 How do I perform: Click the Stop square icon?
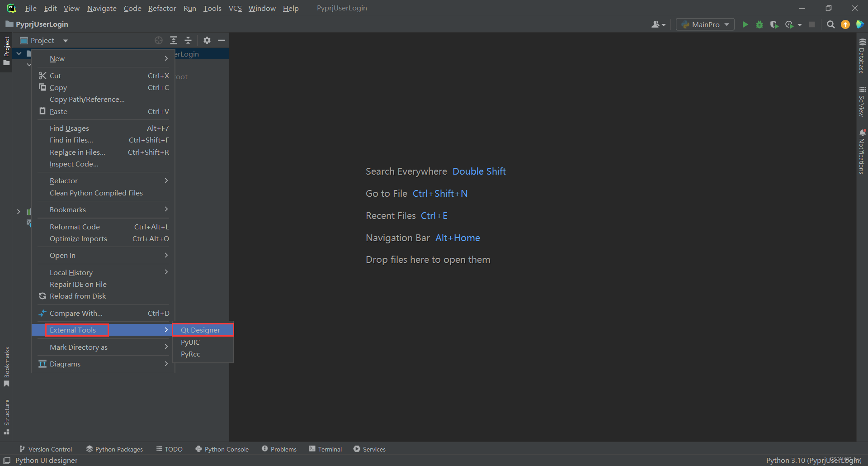[812, 24]
